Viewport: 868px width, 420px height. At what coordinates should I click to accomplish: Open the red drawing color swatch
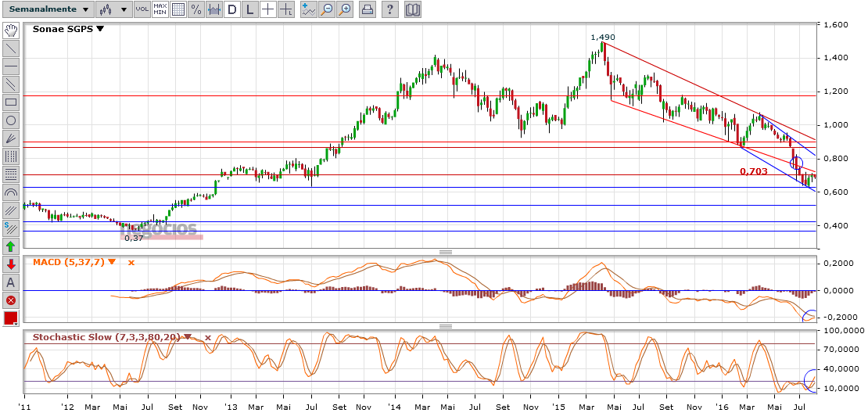pyautogui.click(x=11, y=318)
